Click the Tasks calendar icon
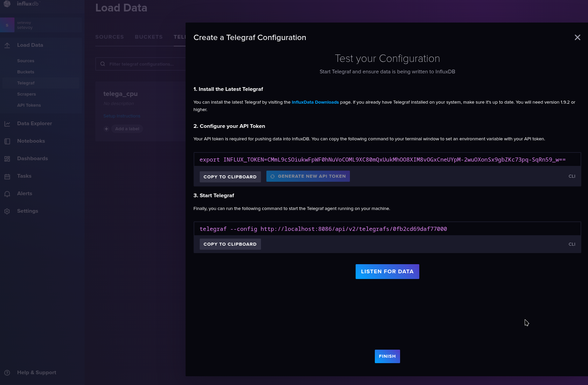 [x=7, y=176]
